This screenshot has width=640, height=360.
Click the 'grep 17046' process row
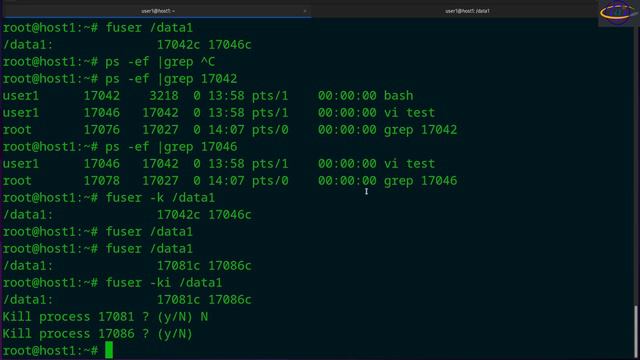coord(230,181)
